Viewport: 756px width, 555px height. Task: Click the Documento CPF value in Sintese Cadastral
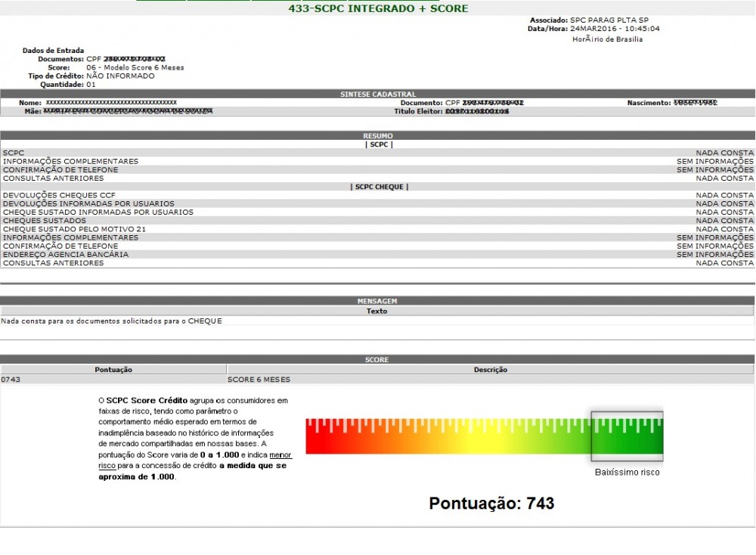[485, 103]
